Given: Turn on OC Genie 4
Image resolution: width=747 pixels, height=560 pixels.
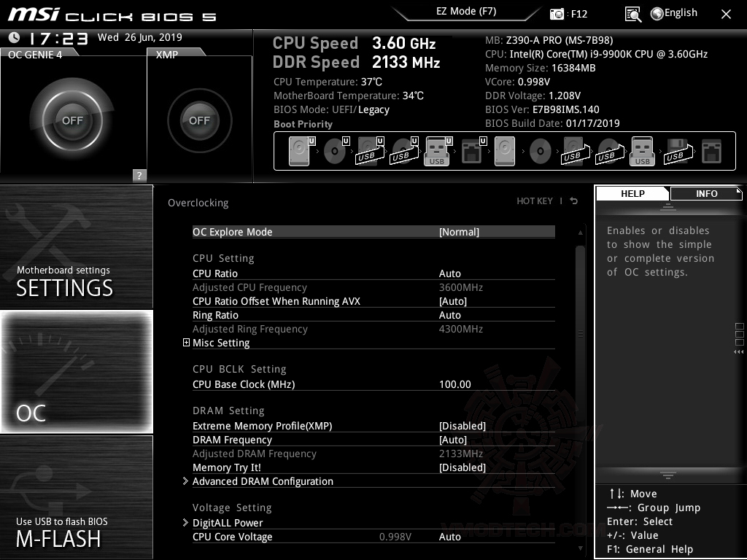Looking at the screenshot, I should click(x=73, y=120).
